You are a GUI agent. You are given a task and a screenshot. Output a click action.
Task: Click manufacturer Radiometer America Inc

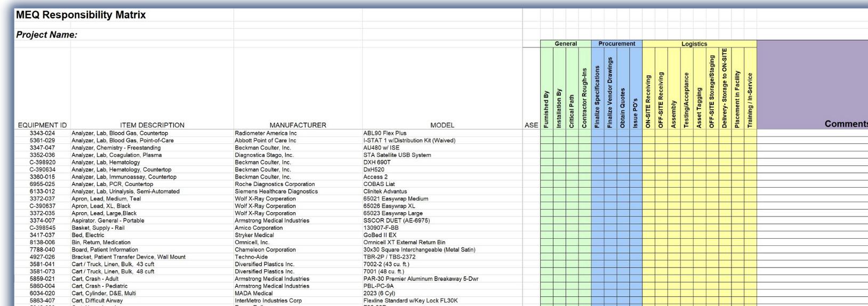[x=266, y=133]
